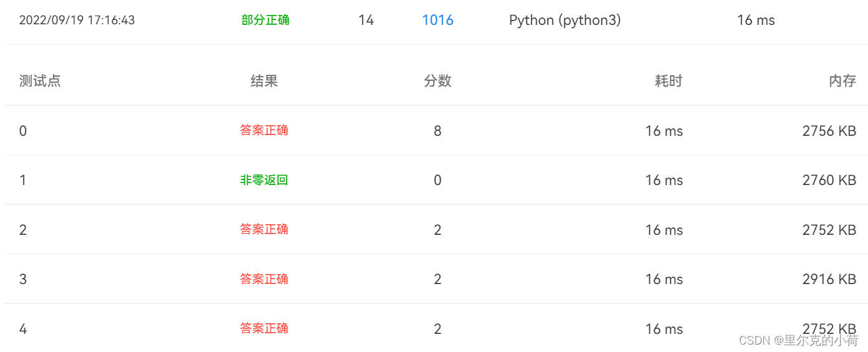This screenshot has width=868, height=352.
Task: Click the 答案正确 result for test point 2
Action: pyautogui.click(x=264, y=229)
